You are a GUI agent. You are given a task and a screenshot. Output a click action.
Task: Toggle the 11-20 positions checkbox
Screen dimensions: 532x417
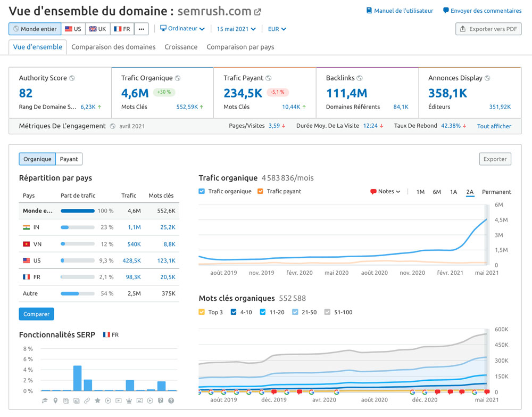[x=263, y=312]
